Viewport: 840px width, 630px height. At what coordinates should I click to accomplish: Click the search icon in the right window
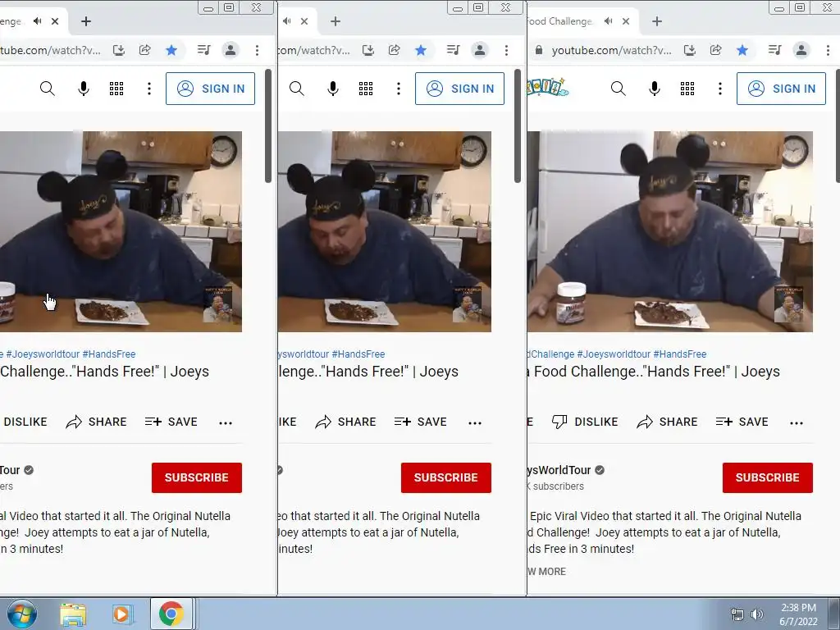(x=618, y=89)
